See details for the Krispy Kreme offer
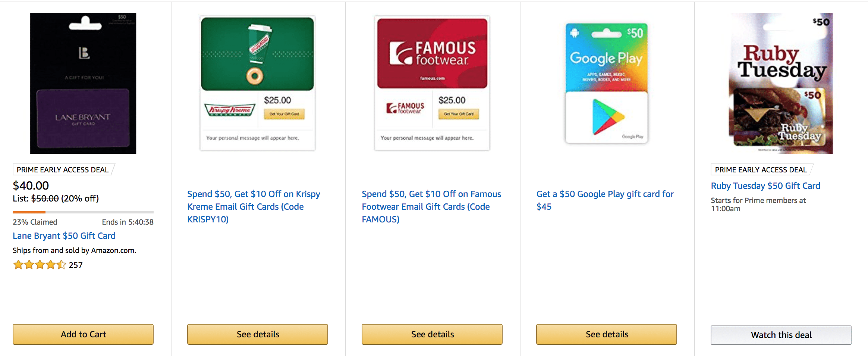The width and height of the screenshot is (868, 356). click(x=257, y=334)
